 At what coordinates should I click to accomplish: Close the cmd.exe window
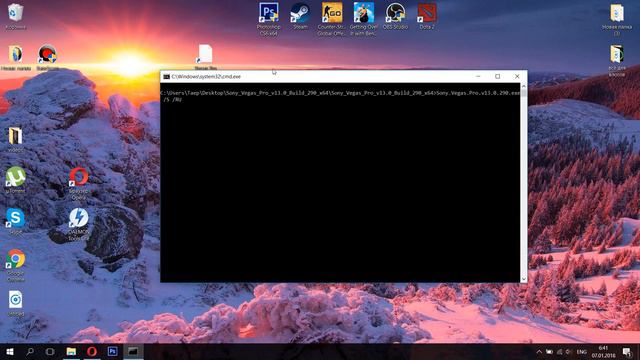click(517, 76)
